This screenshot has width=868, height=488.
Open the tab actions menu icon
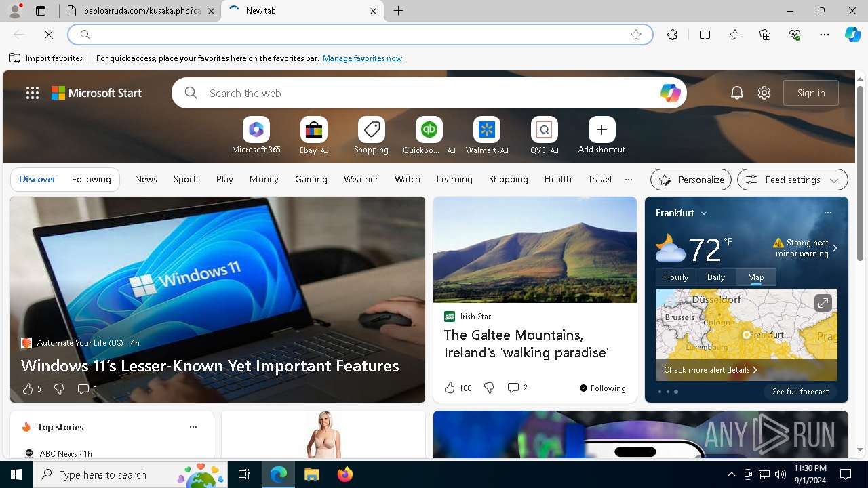tap(41, 11)
